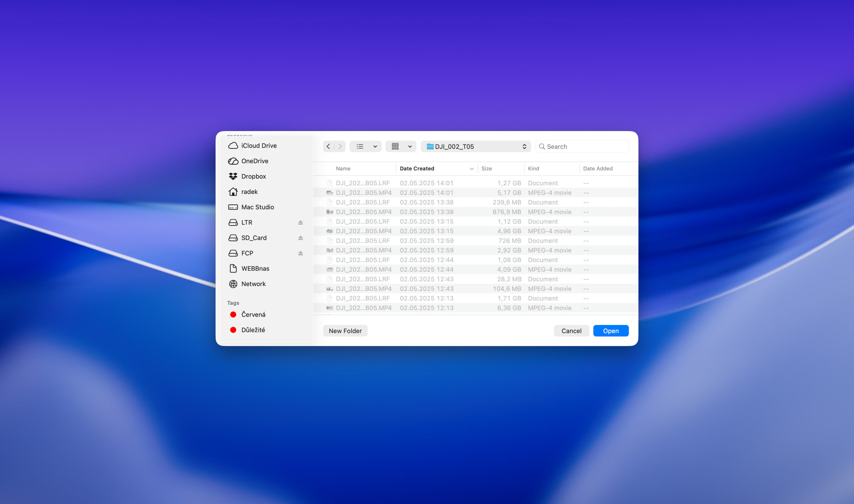Select the Důležité tag
Image resolution: width=854 pixels, height=504 pixels.
[253, 330]
